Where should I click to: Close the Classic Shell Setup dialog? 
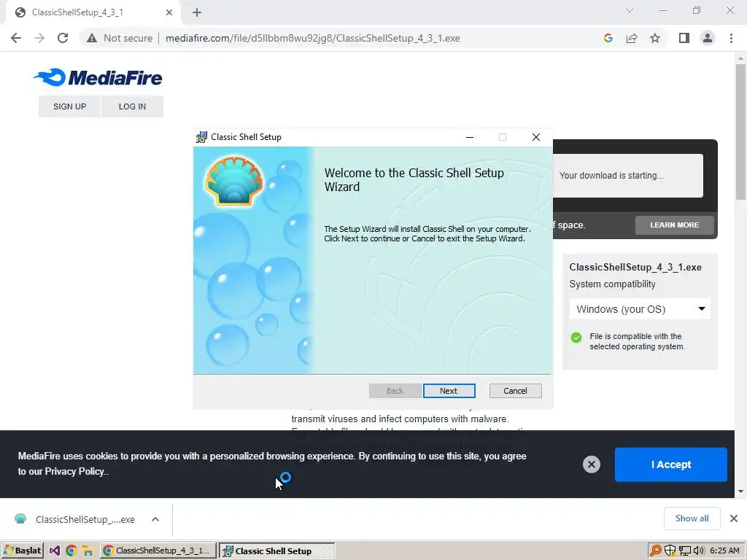point(536,137)
